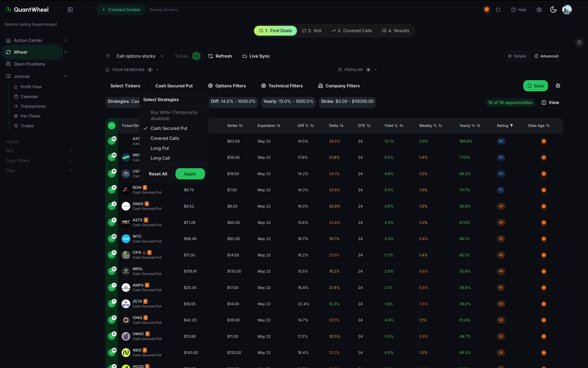Click the NBIS company logo
The height and width of the screenshot is (368, 588).
[126, 353]
